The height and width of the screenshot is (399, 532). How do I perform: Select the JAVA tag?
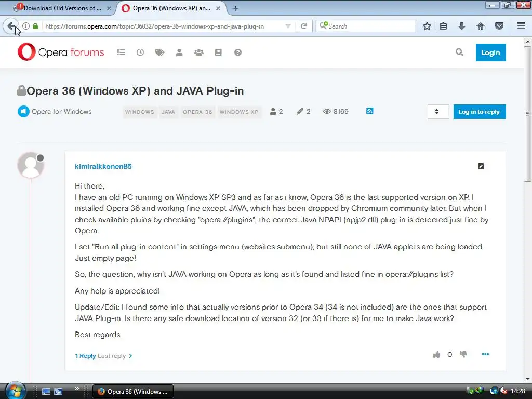(x=168, y=112)
